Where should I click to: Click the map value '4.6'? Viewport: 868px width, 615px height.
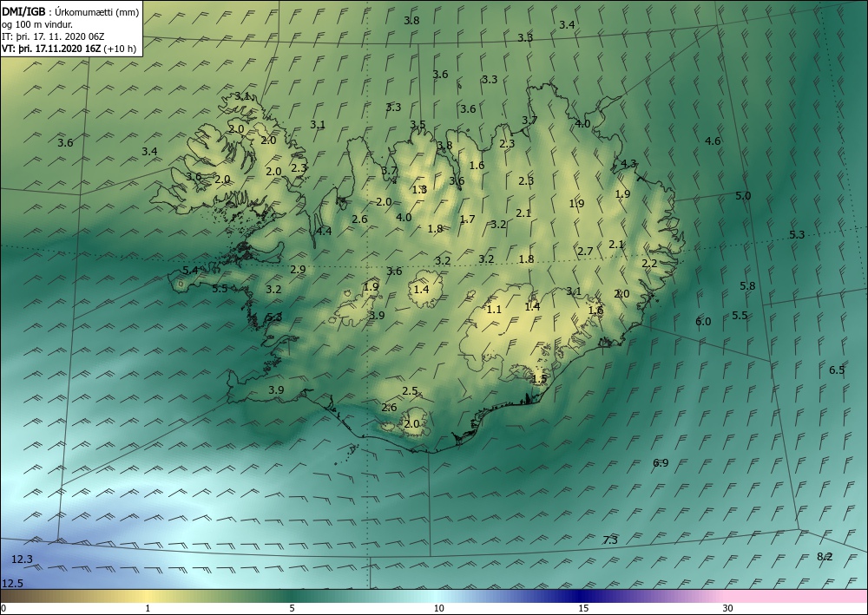[713, 141]
